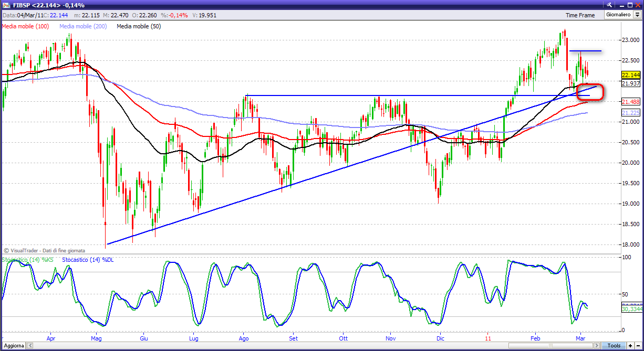Click the Stocastico (14) %DL indicator label

[88, 260]
